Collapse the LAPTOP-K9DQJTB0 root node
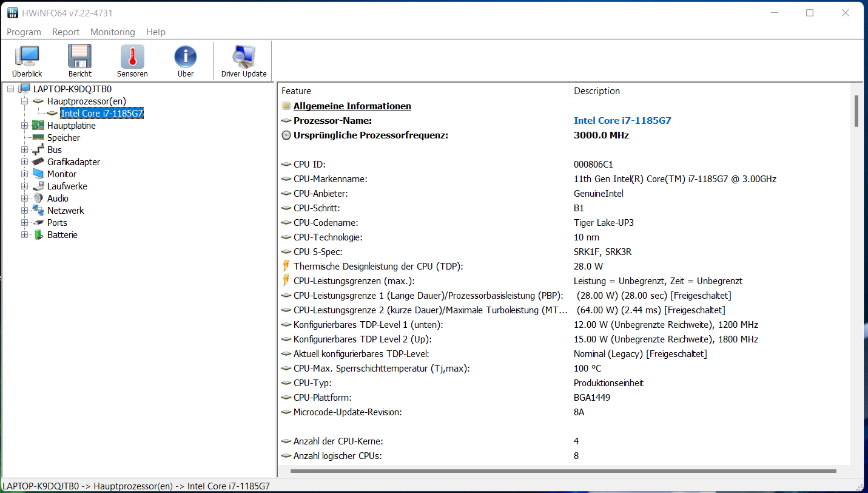 pyautogui.click(x=10, y=89)
